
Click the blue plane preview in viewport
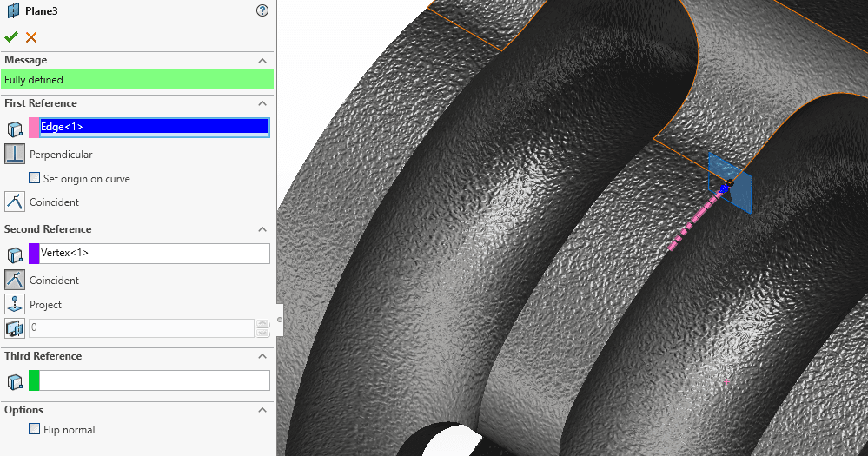[740, 193]
